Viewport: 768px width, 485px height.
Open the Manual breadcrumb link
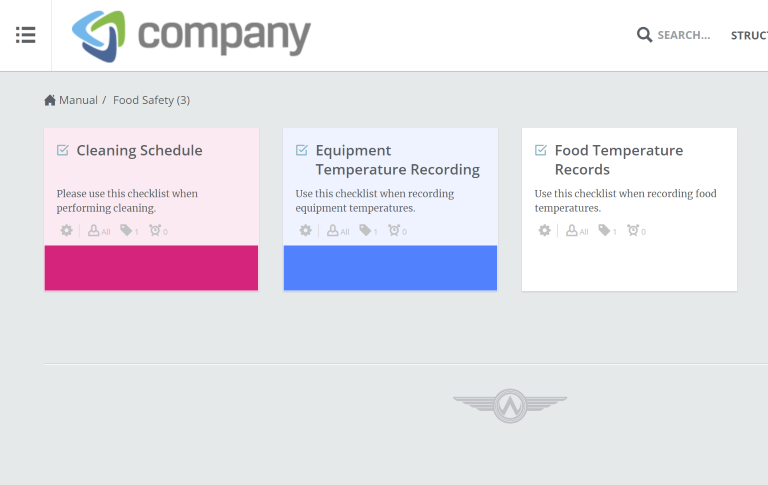point(78,100)
